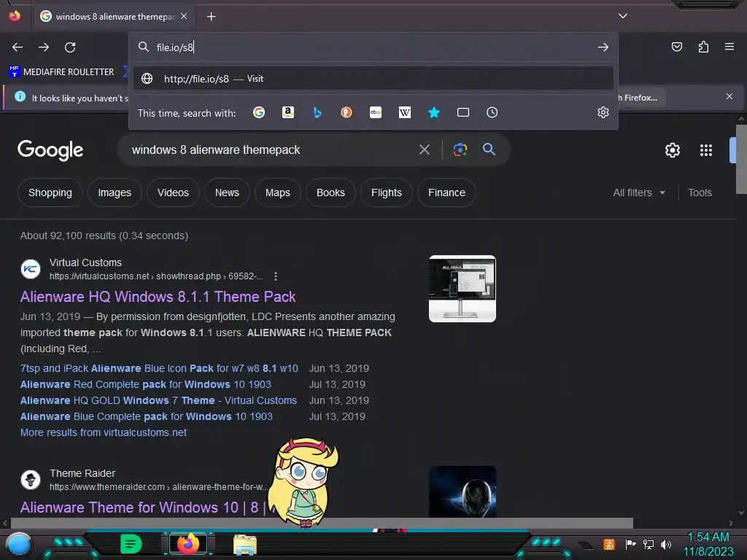Image resolution: width=747 pixels, height=560 pixels.
Task: Open search settings gear in address dropdown
Action: pyautogui.click(x=603, y=112)
